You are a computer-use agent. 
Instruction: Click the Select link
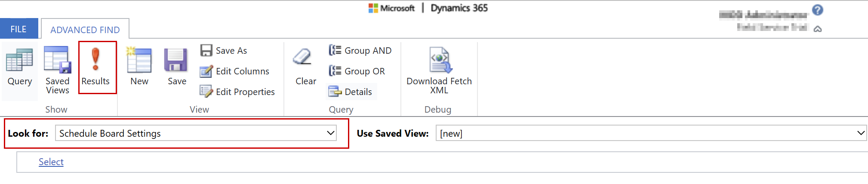[51, 162]
